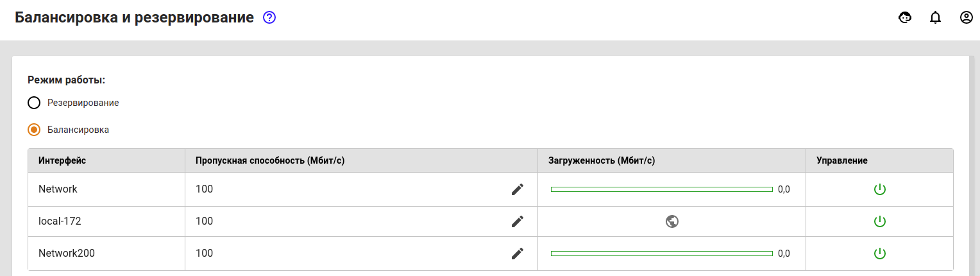The width and height of the screenshot is (980, 276).
Task: Open the notifications bell
Action: (x=935, y=18)
